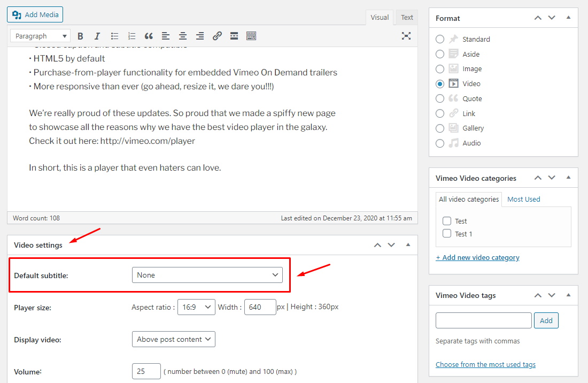This screenshot has width=588, height=383.
Task: Check the Test category checkbox
Action: 447,221
